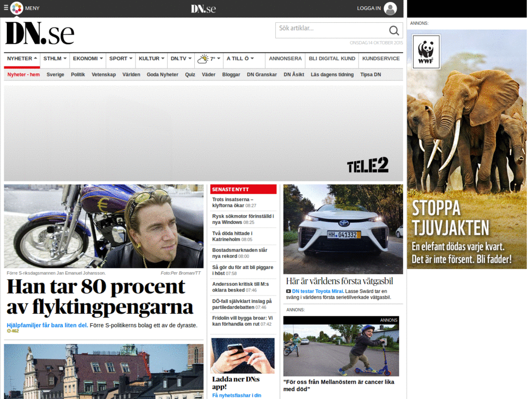532x399 pixels.
Task: Click SENASTE NYTT header
Action: (243, 189)
